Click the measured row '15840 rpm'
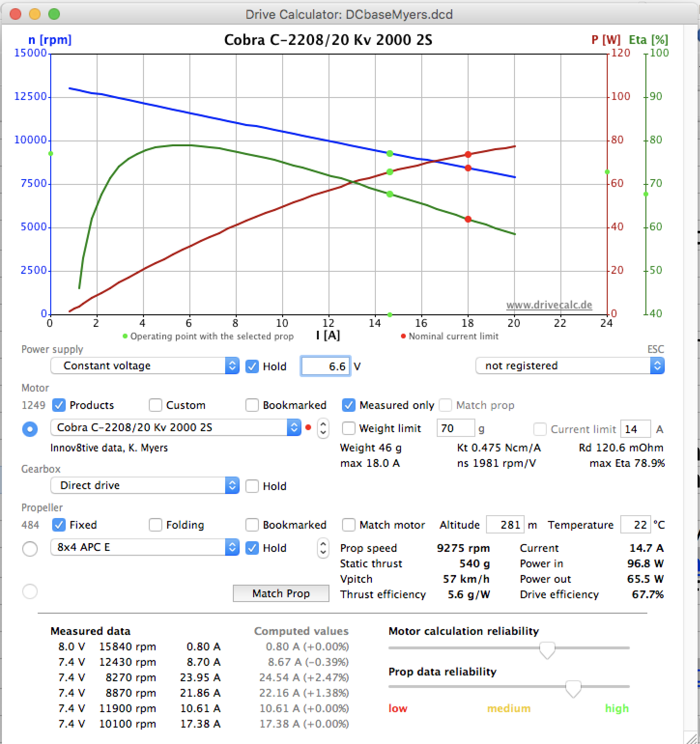This screenshot has width=700, height=744. (128, 647)
